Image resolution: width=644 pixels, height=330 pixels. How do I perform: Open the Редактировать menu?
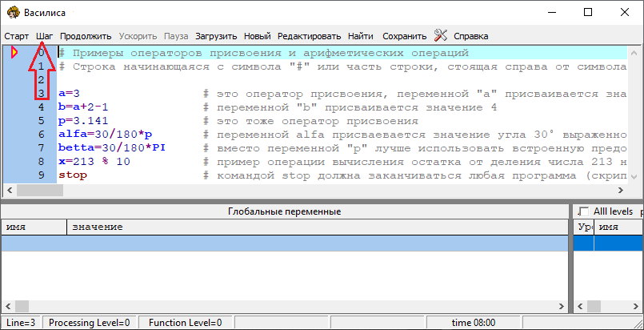coord(310,36)
